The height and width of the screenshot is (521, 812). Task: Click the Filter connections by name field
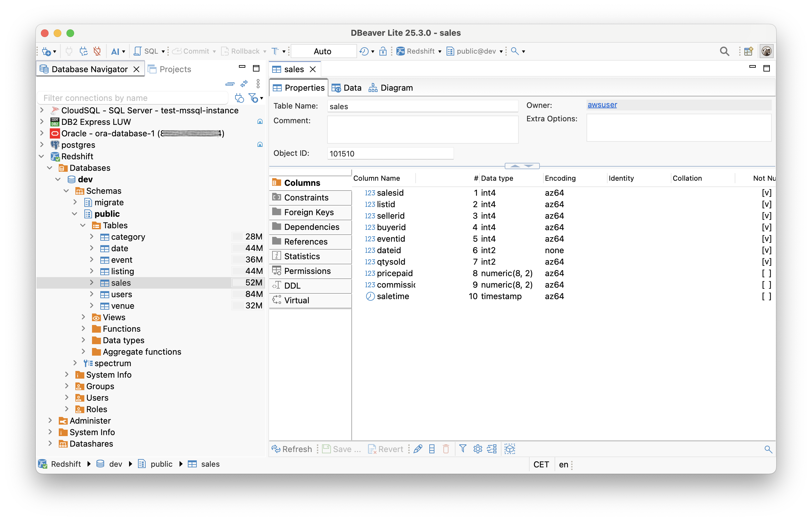(x=133, y=98)
